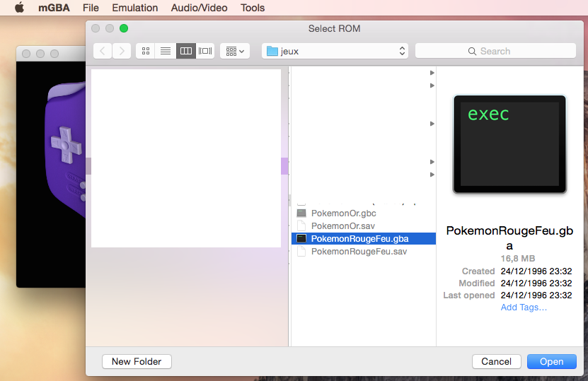Click the exec preview thumbnail
The width and height of the screenshot is (588, 381).
click(509, 144)
